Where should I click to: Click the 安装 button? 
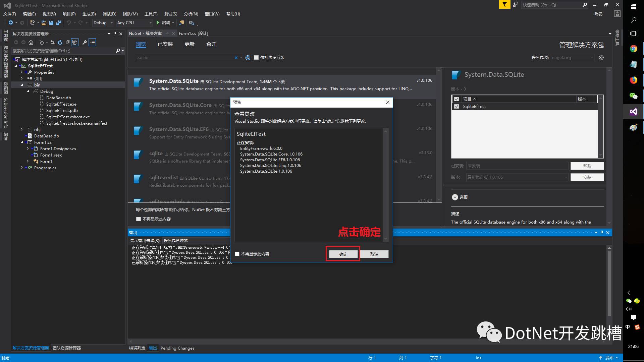(587, 177)
